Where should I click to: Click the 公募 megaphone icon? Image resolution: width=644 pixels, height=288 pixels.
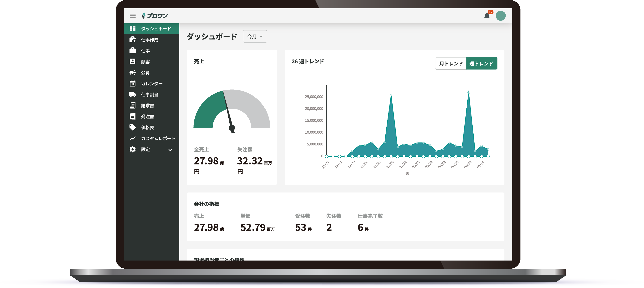(x=132, y=73)
